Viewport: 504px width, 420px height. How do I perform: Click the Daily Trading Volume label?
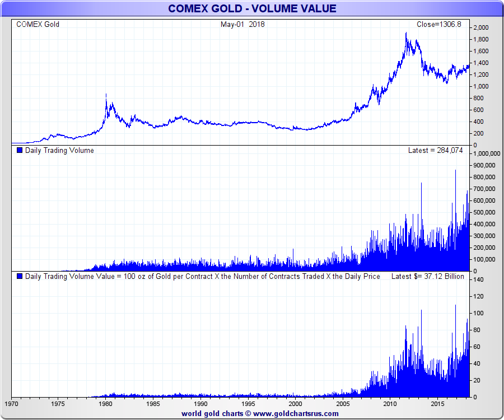59,151
